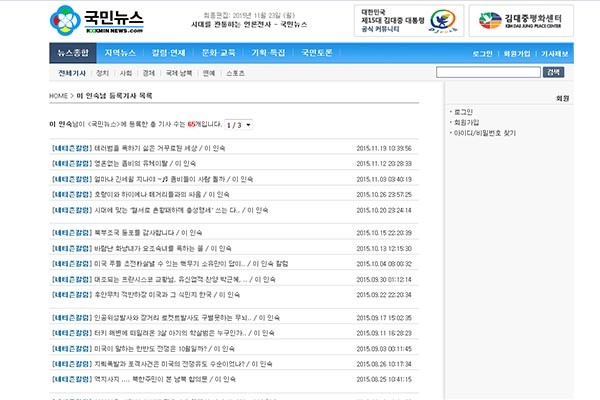Switch to the 문화·교육 menu
This screenshot has width=600, height=400.
pyautogui.click(x=218, y=53)
